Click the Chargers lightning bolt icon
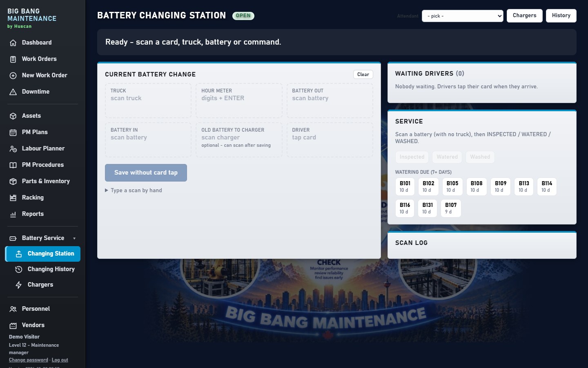The width and height of the screenshot is (588, 368). point(19,285)
